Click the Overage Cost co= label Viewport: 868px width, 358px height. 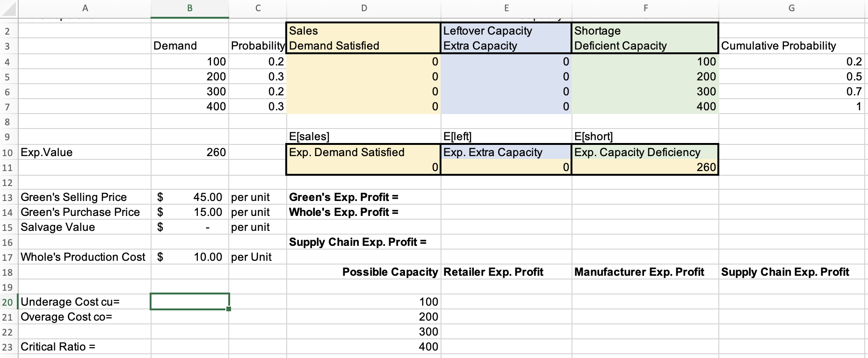(67, 317)
